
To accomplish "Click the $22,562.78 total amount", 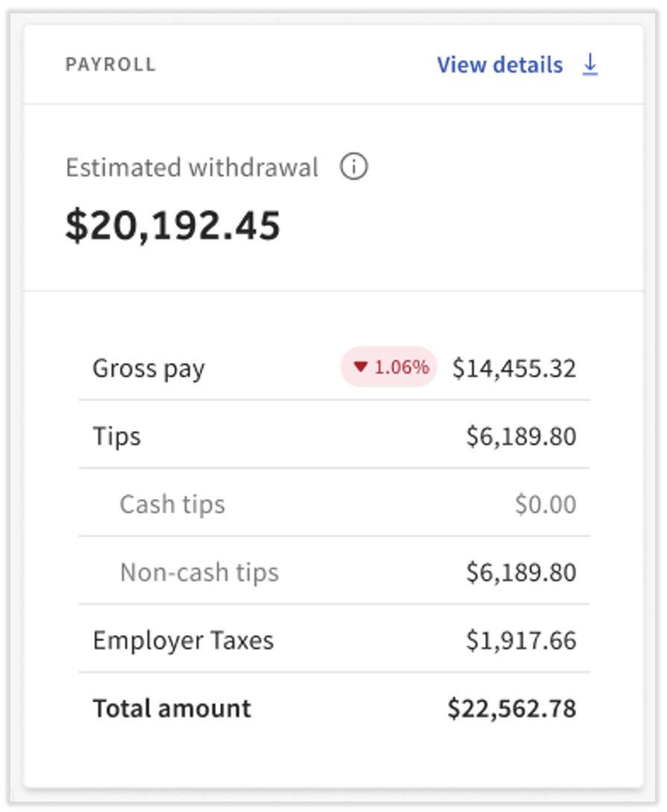I will [512, 709].
